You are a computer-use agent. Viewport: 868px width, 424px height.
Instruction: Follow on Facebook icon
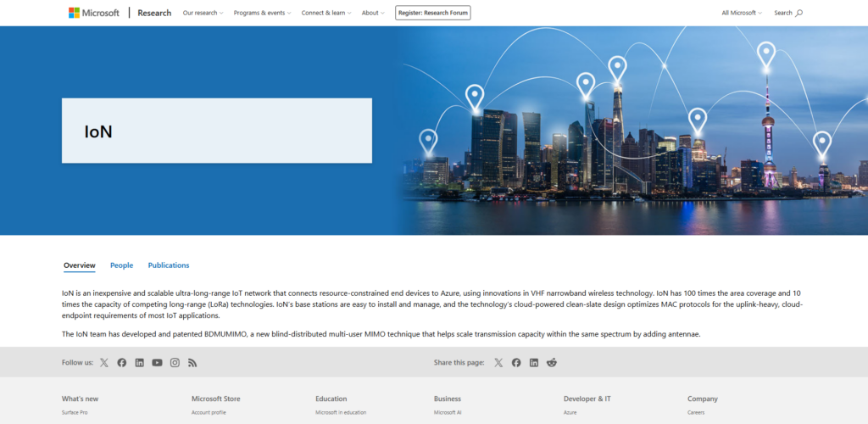[x=122, y=363]
